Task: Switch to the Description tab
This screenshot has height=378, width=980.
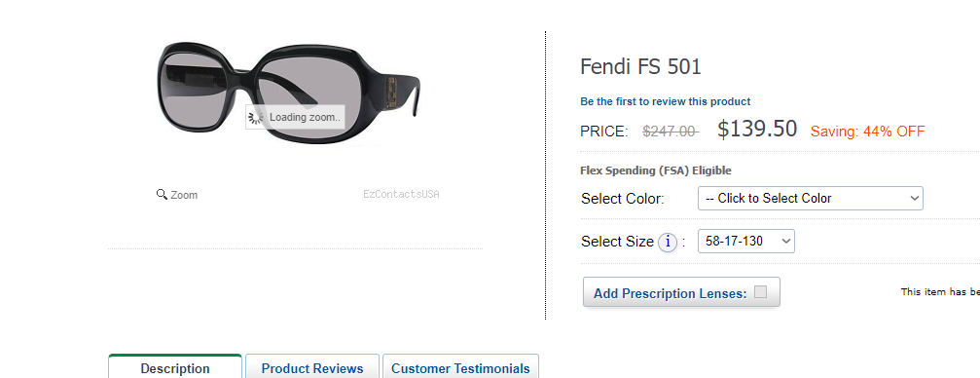Action: click(175, 366)
